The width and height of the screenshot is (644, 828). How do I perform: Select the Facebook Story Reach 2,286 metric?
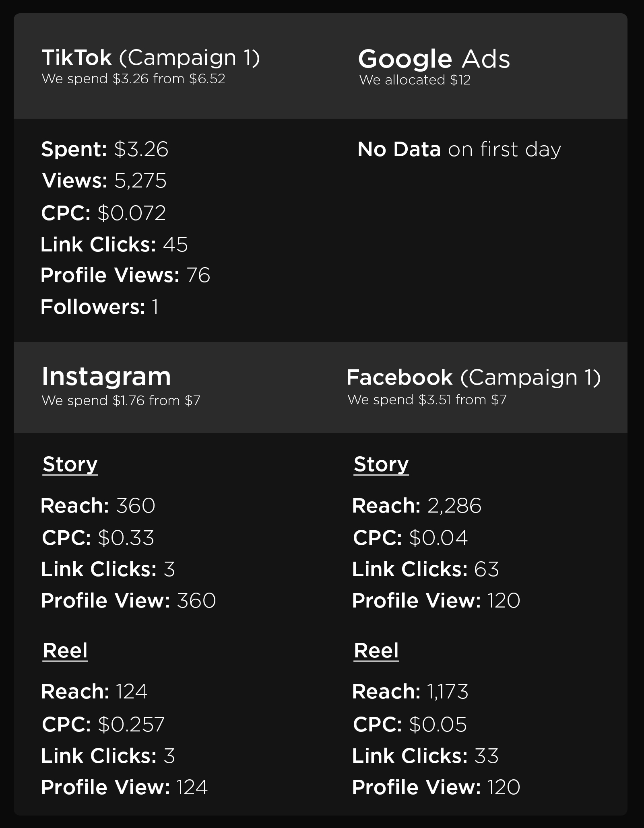click(x=417, y=506)
